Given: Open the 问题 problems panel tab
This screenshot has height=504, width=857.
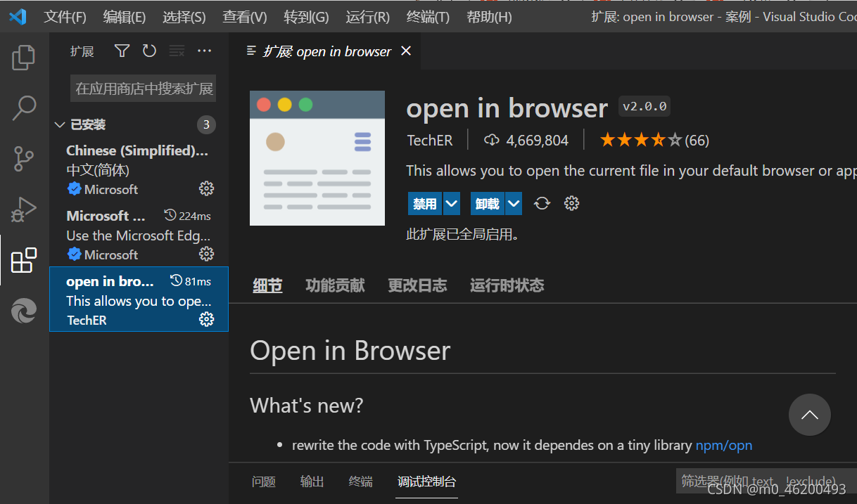Looking at the screenshot, I should [264, 482].
